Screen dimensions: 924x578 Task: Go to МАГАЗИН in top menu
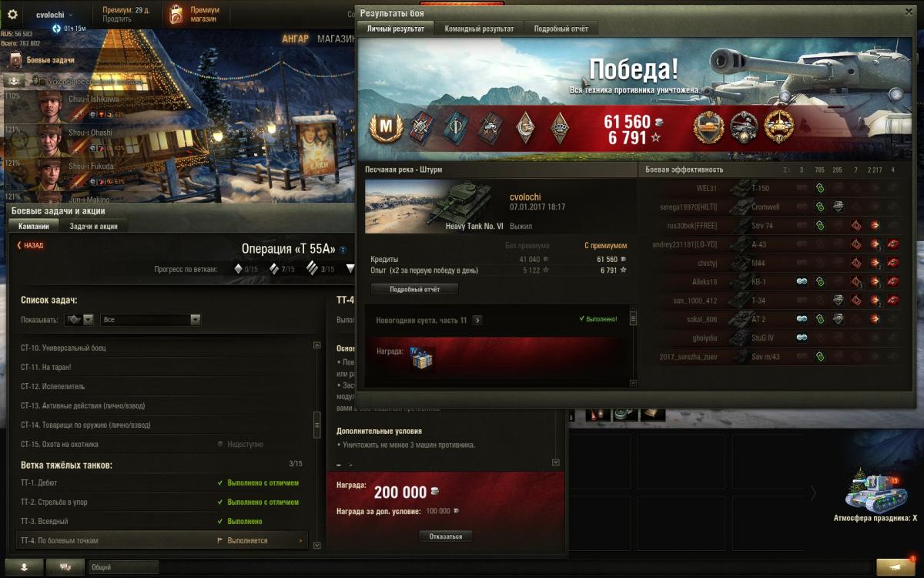tap(336, 39)
